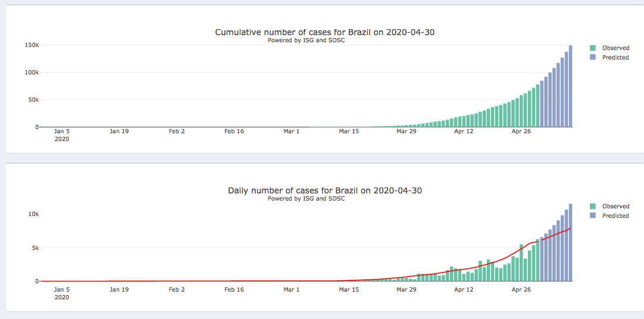Hide Observed series in daily chart legend
The height and width of the screenshot is (319, 644).
point(615,207)
